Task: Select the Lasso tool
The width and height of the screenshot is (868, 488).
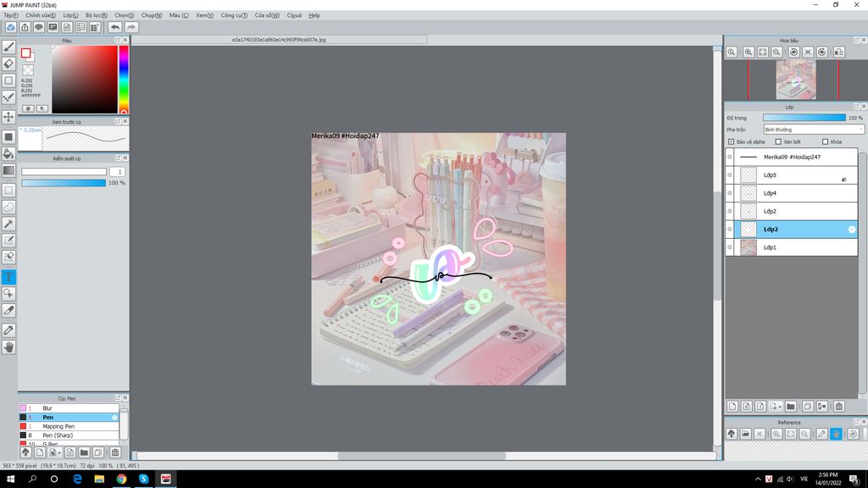Action: tap(8, 207)
